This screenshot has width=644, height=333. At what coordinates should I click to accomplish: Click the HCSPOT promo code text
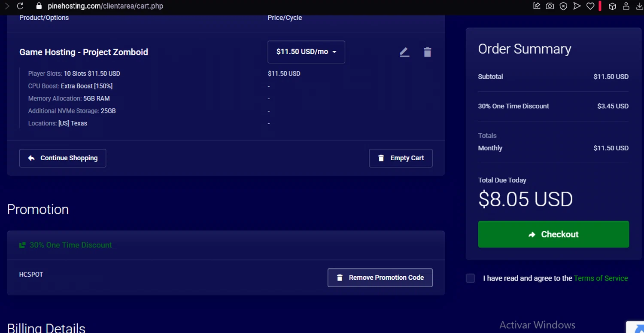click(x=31, y=274)
